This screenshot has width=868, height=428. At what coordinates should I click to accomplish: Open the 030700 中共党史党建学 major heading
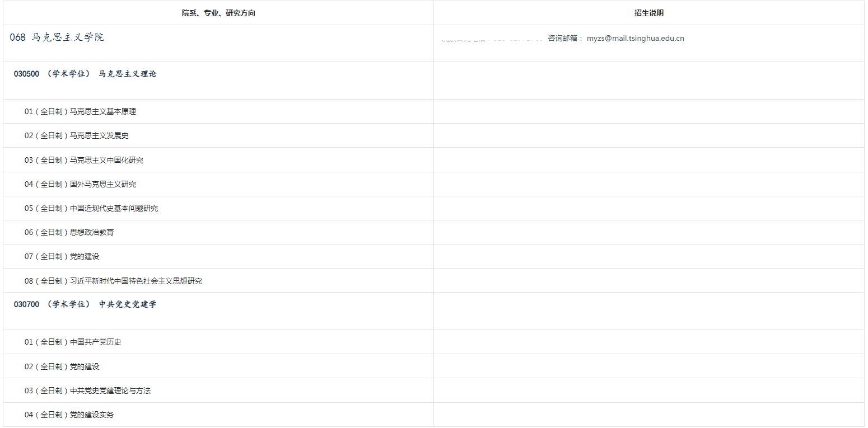point(85,304)
